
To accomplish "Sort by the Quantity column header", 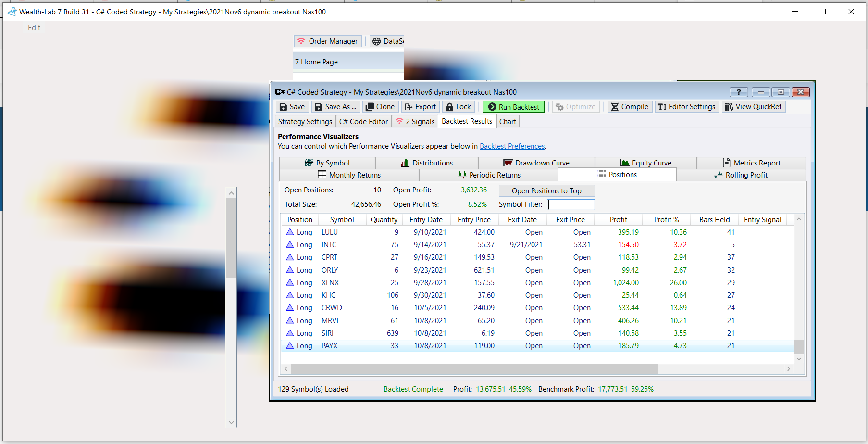I will tap(384, 220).
